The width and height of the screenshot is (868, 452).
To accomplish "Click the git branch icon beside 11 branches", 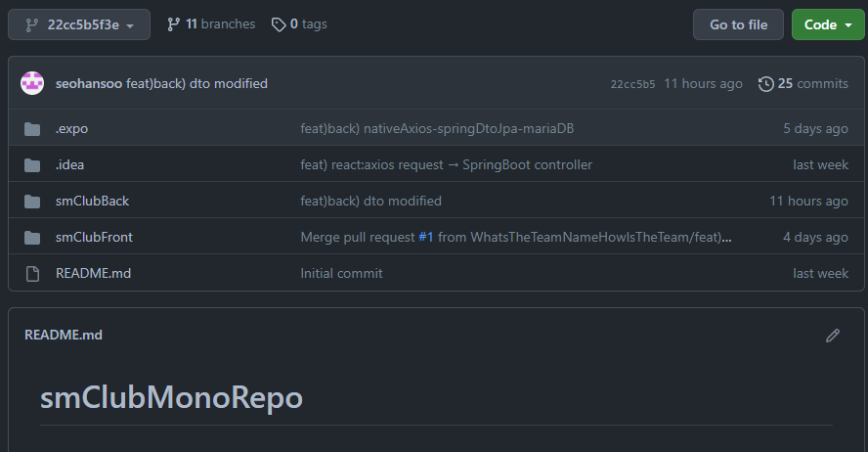I will 173,24.
